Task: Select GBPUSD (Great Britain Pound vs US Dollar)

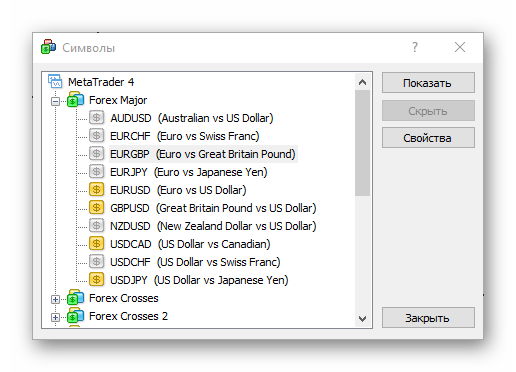Action: [213, 208]
